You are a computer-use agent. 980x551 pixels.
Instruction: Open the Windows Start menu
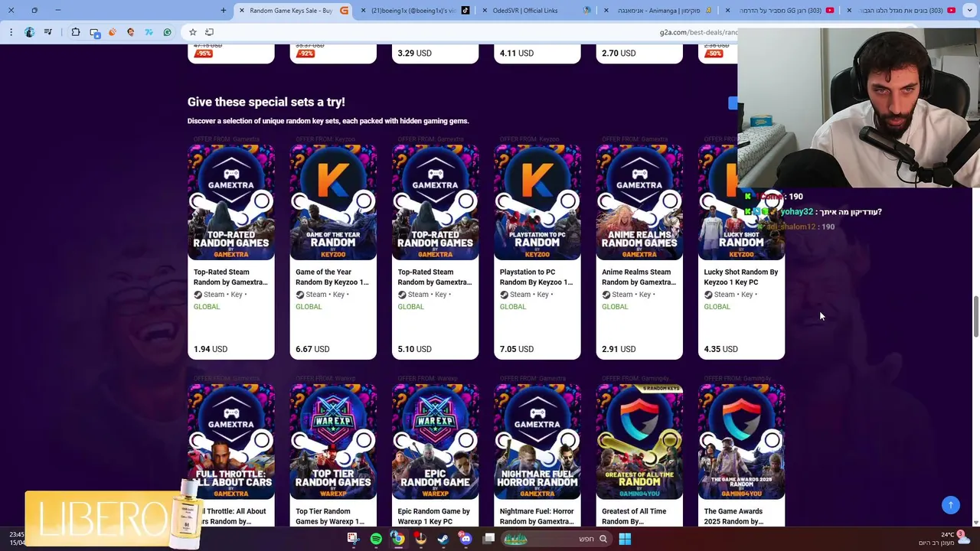tap(625, 539)
